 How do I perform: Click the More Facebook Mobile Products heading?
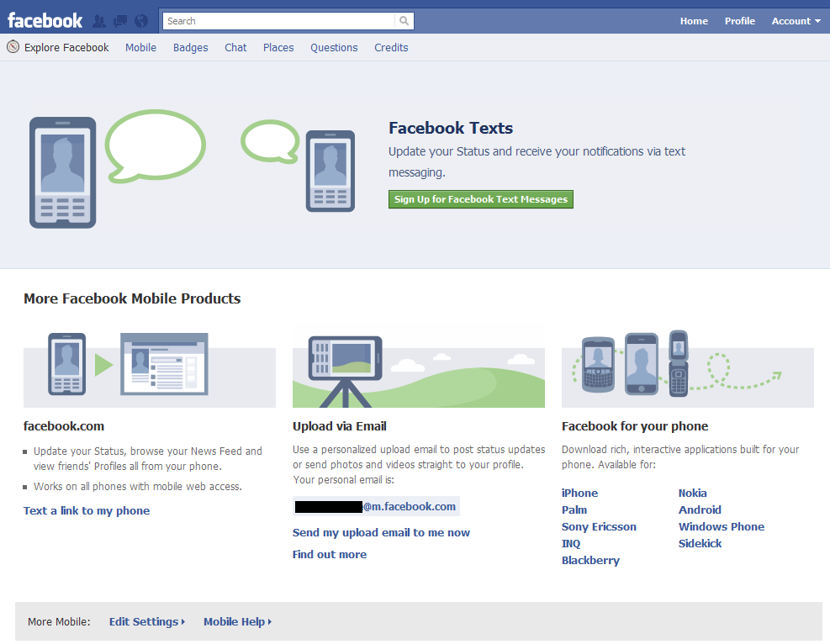click(x=132, y=298)
